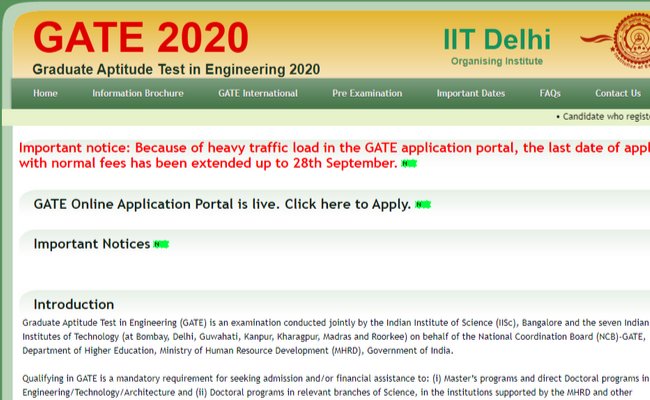Go to the Pre Examination menu
Viewport: 650px width, 400px height.
click(367, 93)
